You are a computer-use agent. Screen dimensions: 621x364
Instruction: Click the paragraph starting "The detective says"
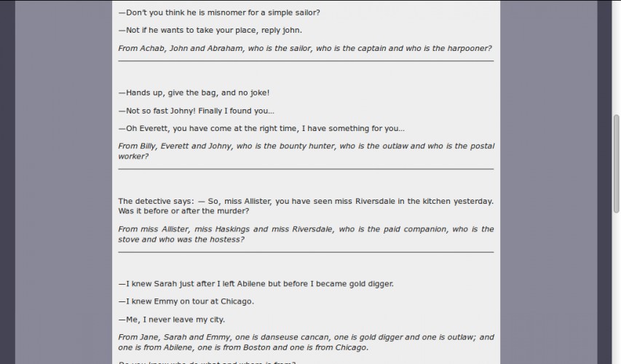[x=306, y=206]
